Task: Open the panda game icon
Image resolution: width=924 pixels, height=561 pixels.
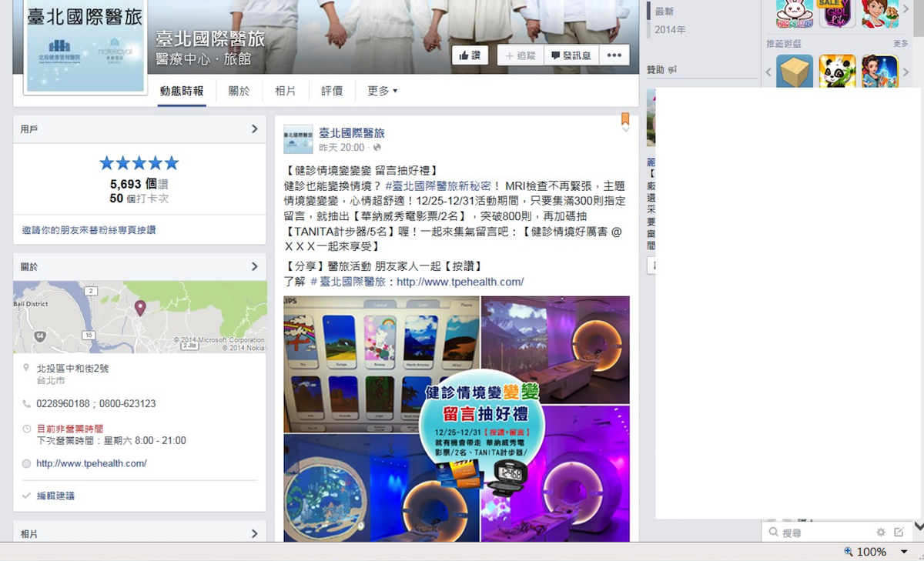Action: point(837,72)
